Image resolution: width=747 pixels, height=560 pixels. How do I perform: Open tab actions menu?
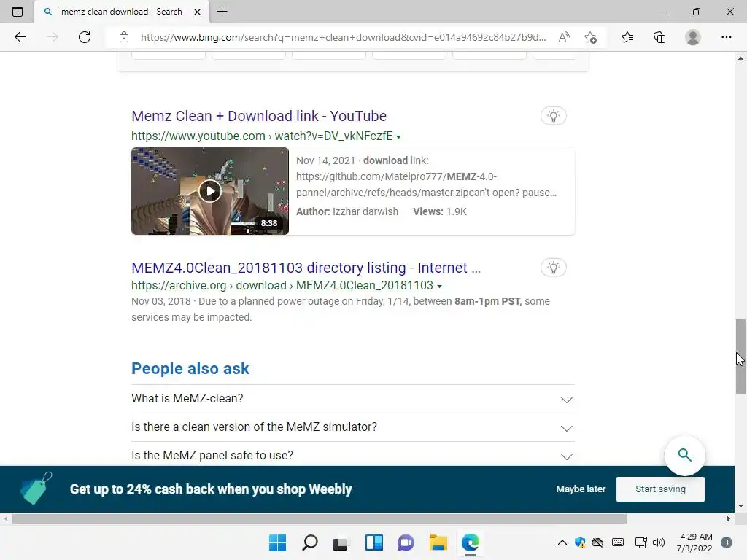[18, 12]
